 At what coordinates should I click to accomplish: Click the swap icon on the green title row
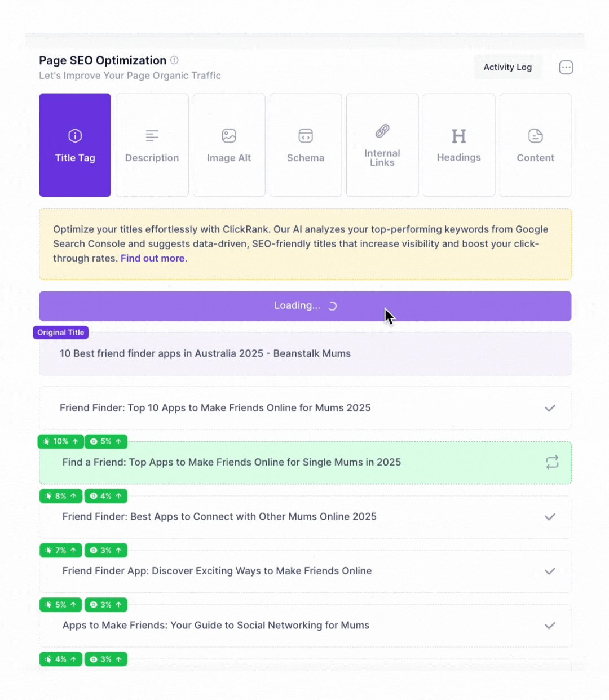(552, 463)
